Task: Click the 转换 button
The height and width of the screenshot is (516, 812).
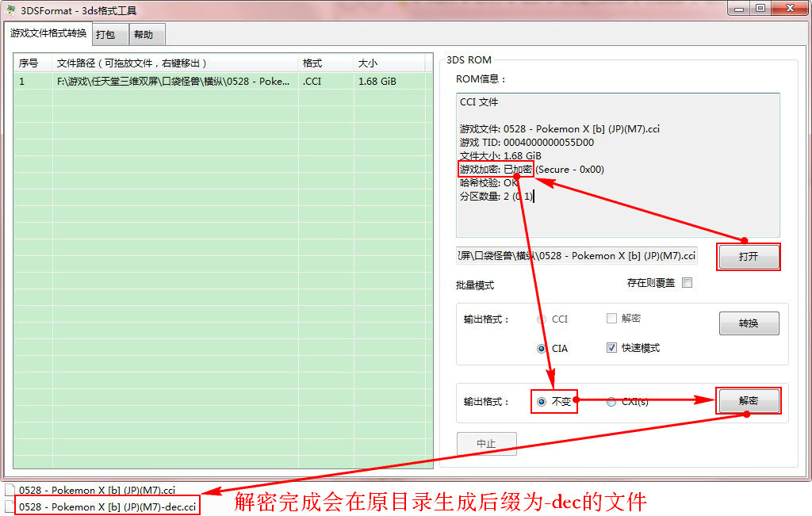Action: [749, 323]
